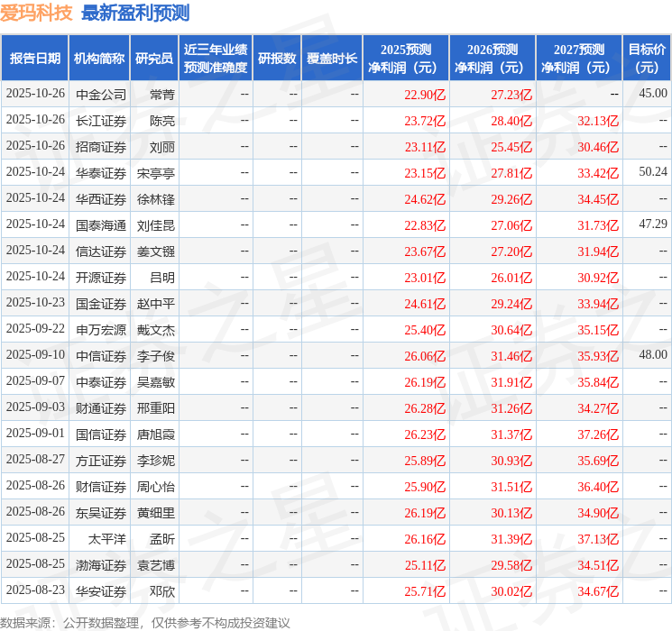The width and height of the screenshot is (672, 631).
Task: Click the 数据来源 disclaimer text at bottom
Action: (x=145, y=622)
